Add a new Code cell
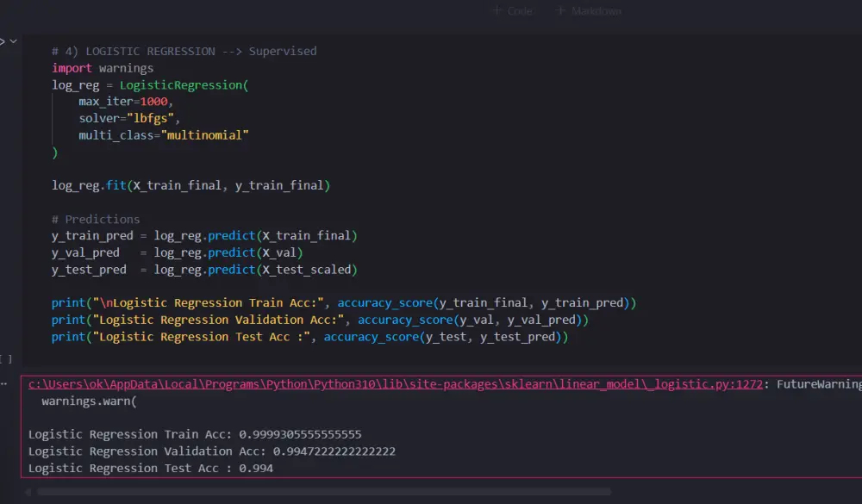 pyautogui.click(x=514, y=11)
